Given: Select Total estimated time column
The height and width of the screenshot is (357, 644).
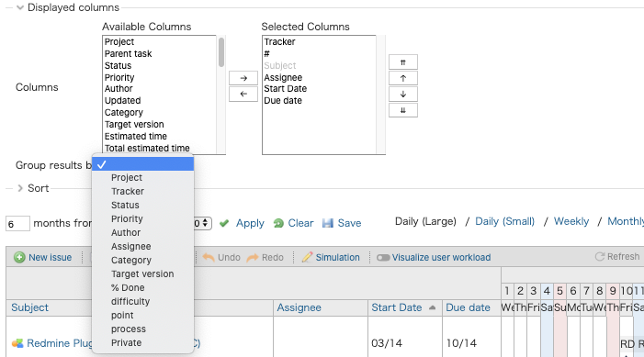Looking at the screenshot, I should coord(147,148).
